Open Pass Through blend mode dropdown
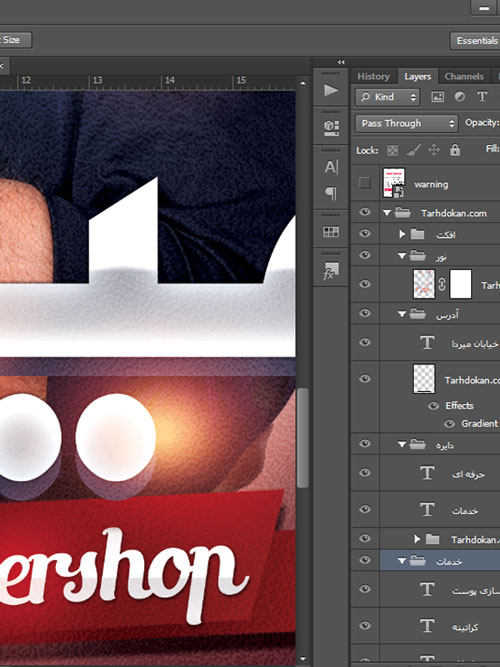This screenshot has height=667, width=500. click(x=406, y=123)
